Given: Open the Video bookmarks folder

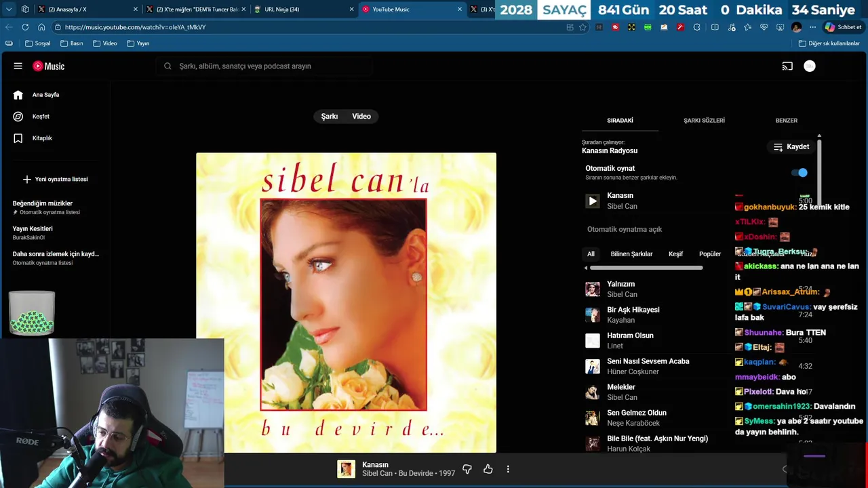Looking at the screenshot, I should (x=104, y=43).
